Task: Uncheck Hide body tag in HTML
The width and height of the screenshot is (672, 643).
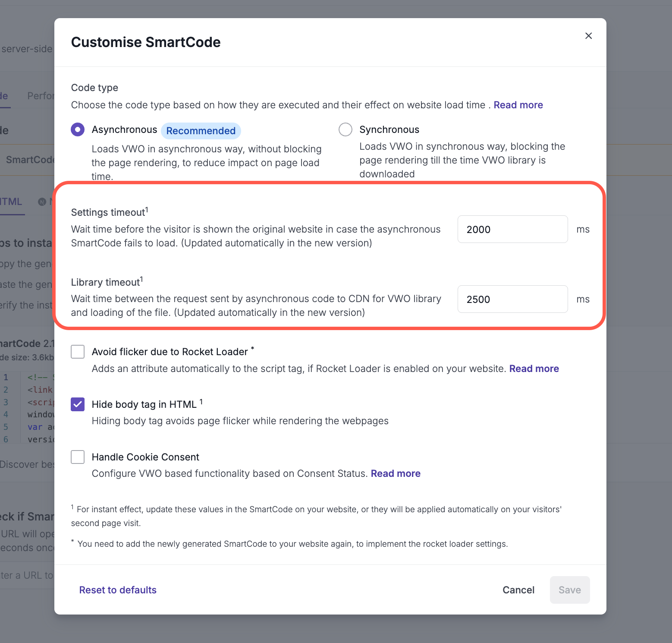Action: (78, 404)
